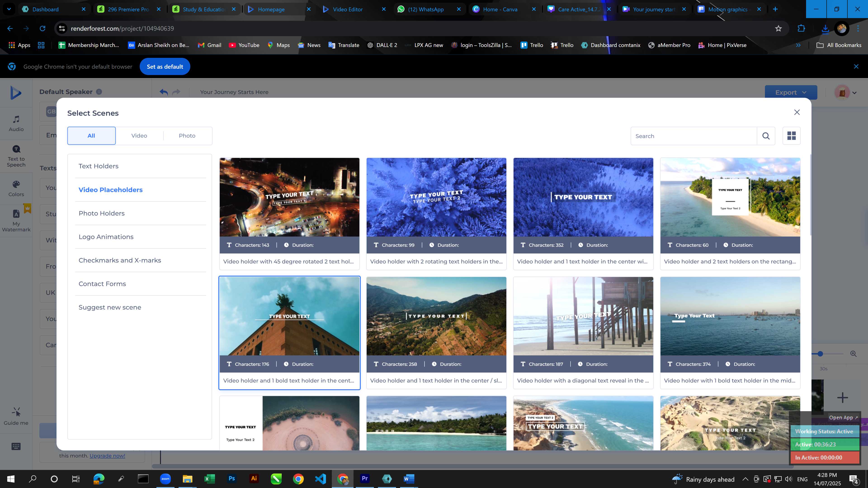The image size is (868, 488).
Task: Close the Select Scenes dialog
Action: [797, 113]
